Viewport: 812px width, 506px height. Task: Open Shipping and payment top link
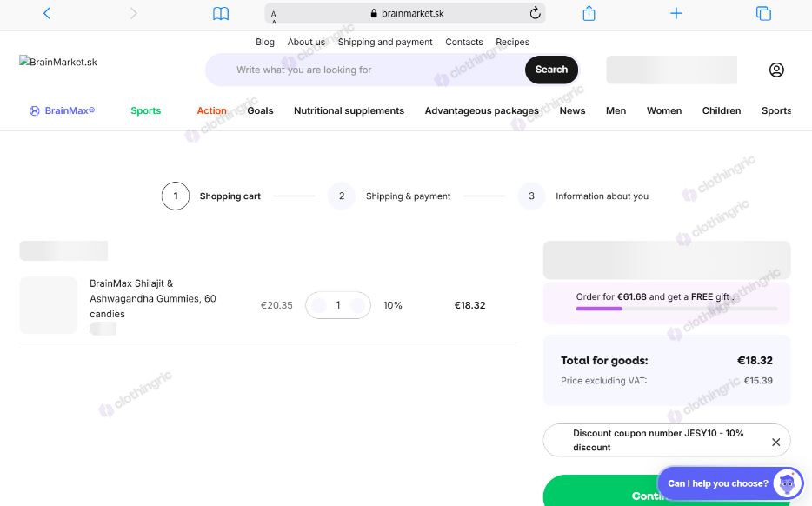point(385,42)
